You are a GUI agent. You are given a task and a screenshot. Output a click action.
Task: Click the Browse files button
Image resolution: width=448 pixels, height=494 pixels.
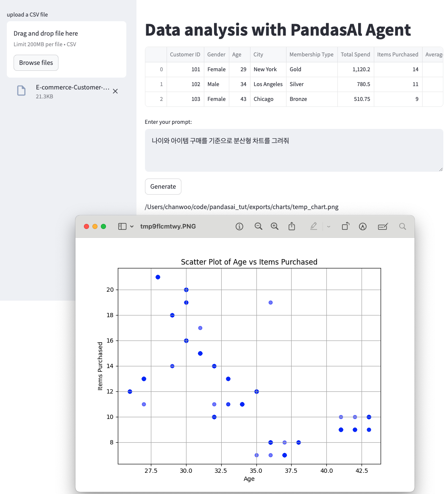point(36,63)
